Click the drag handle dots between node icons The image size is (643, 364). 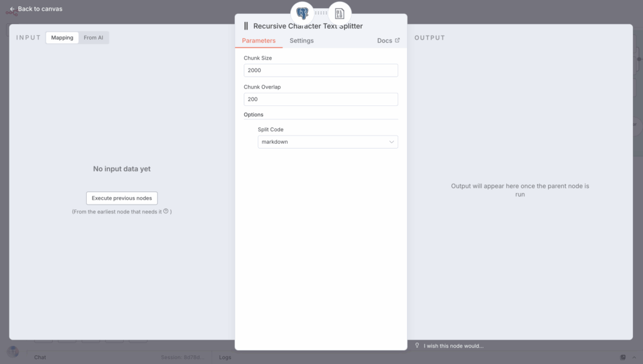tap(321, 13)
